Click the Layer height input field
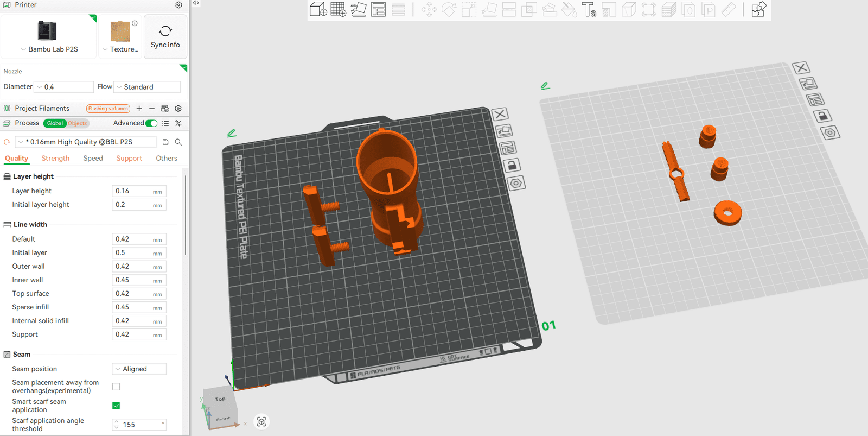The height and width of the screenshot is (436, 868). [132, 191]
